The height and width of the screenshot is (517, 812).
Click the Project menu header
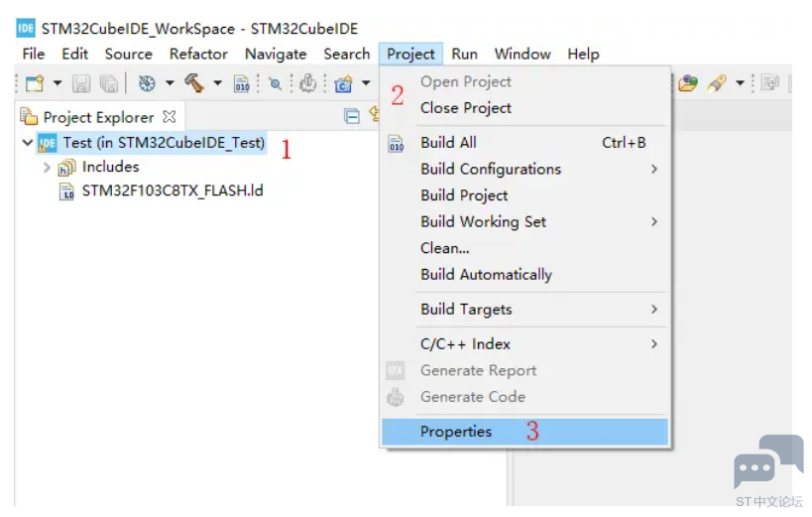tap(410, 54)
